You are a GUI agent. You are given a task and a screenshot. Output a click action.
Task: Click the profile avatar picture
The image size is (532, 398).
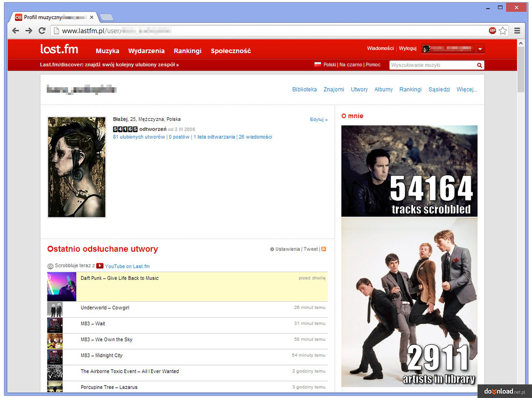pos(77,167)
